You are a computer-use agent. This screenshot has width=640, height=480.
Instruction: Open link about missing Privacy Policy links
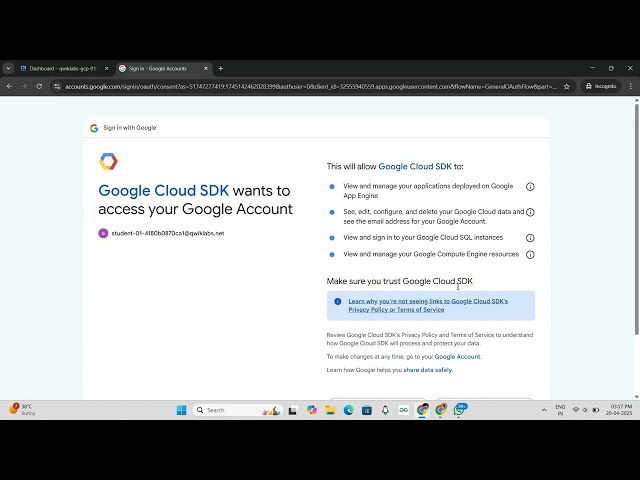point(428,305)
